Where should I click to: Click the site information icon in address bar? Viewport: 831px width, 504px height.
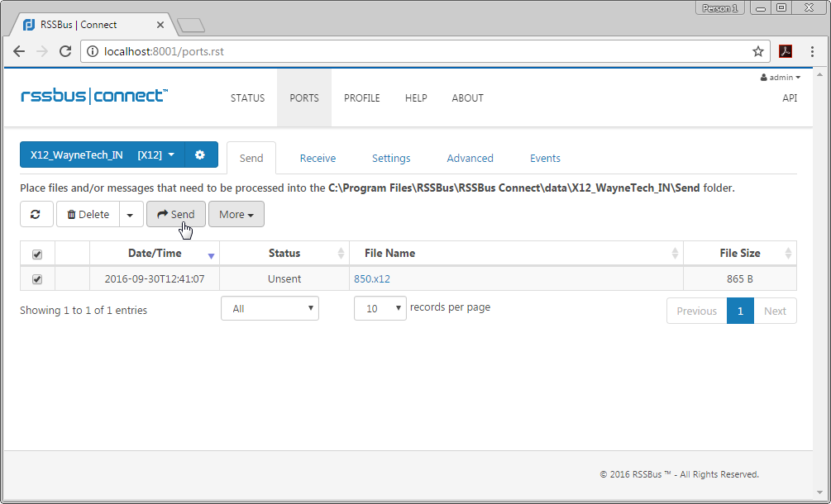coord(93,51)
